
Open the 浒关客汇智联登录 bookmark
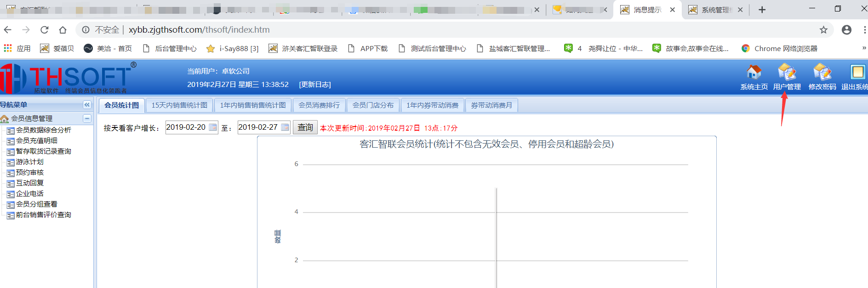(x=303, y=48)
